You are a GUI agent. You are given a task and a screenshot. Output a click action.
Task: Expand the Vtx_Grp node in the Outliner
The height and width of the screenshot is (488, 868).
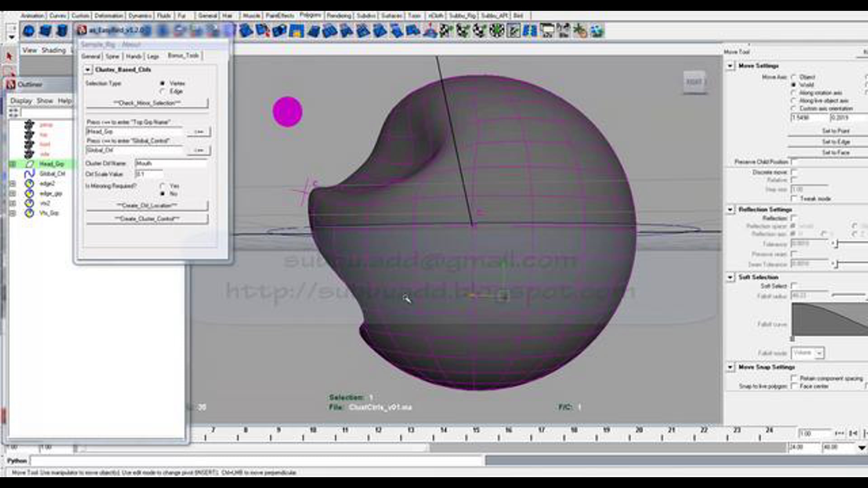(x=13, y=213)
